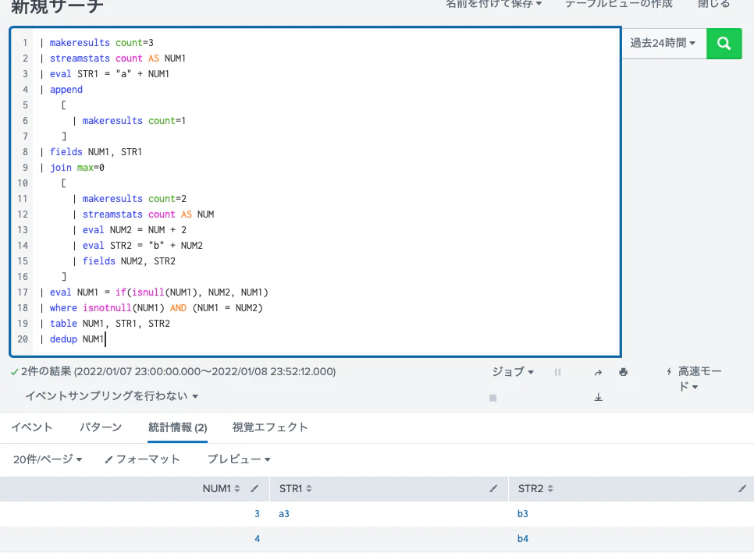The width and height of the screenshot is (754, 560).
Task: Run search with green magnifier button
Action: (724, 44)
